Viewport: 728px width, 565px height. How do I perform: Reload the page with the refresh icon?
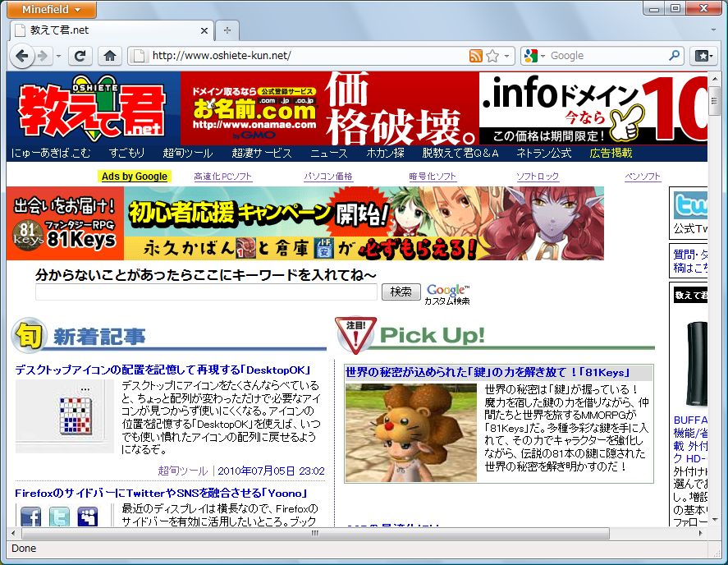click(80, 56)
